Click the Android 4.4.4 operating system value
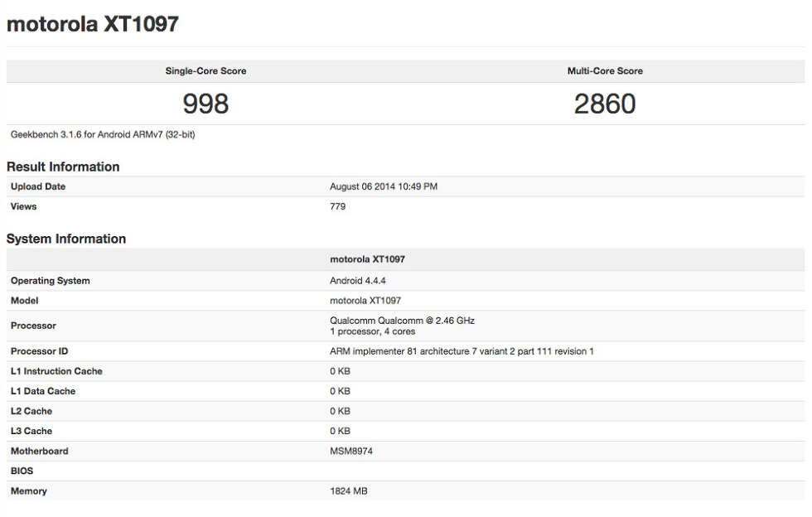The image size is (812, 517). click(358, 281)
